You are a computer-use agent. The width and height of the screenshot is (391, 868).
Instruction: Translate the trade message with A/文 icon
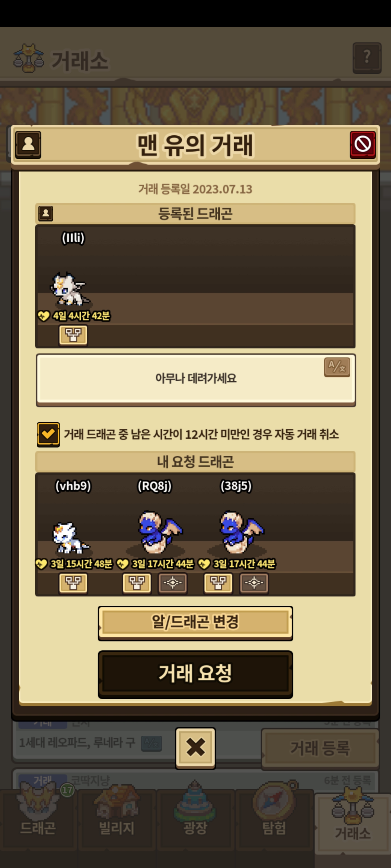(x=337, y=367)
